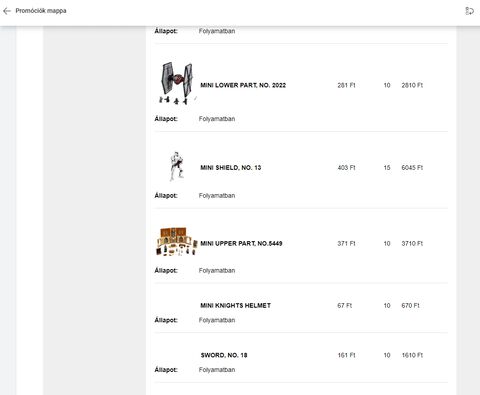Click the Promóciók mappa title
The image size is (480, 395).
pyautogui.click(x=41, y=11)
